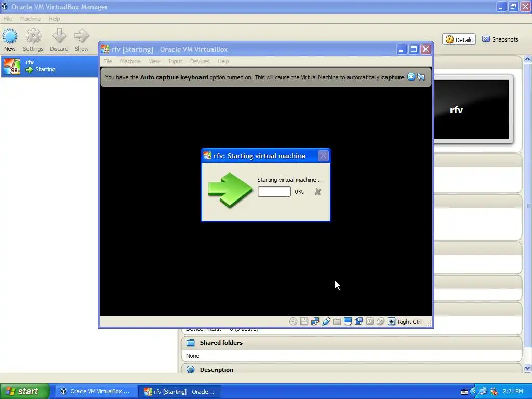Click the 'None' shared folders text
This screenshot has width=532, height=399.
192,356
